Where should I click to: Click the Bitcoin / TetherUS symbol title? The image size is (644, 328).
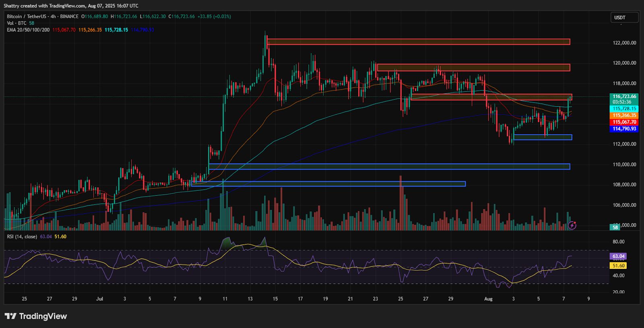pyautogui.click(x=27, y=16)
